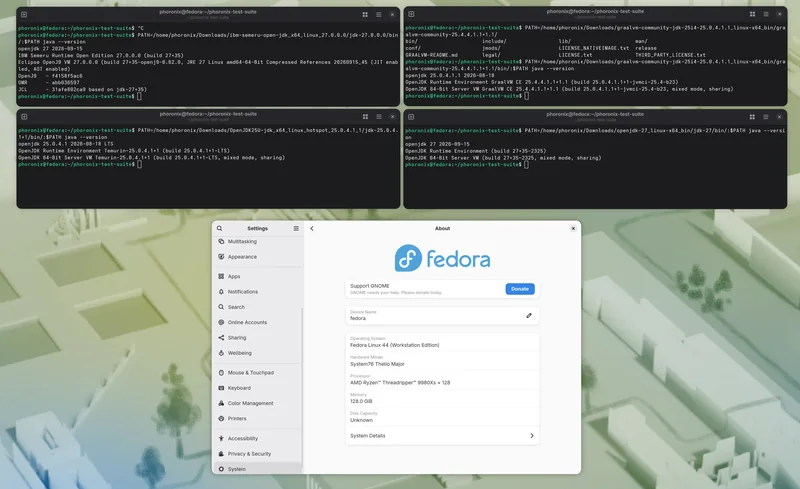Click the Settings search magnifier icon
The width and height of the screenshot is (800, 489).
[219, 228]
